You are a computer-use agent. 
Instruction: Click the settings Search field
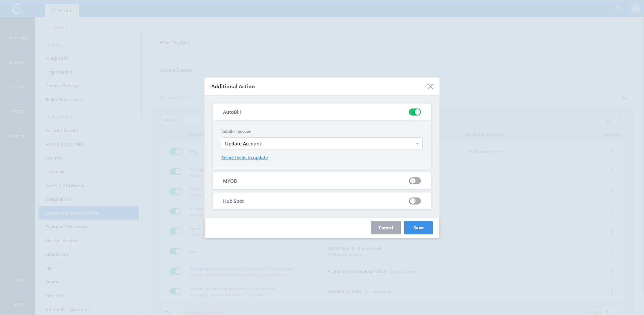click(91, 27)
